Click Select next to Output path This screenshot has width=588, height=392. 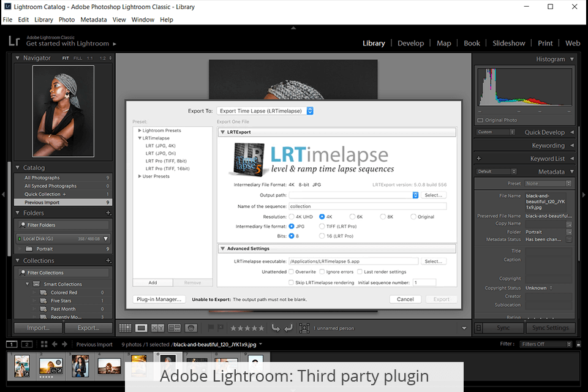pos(433,195)
